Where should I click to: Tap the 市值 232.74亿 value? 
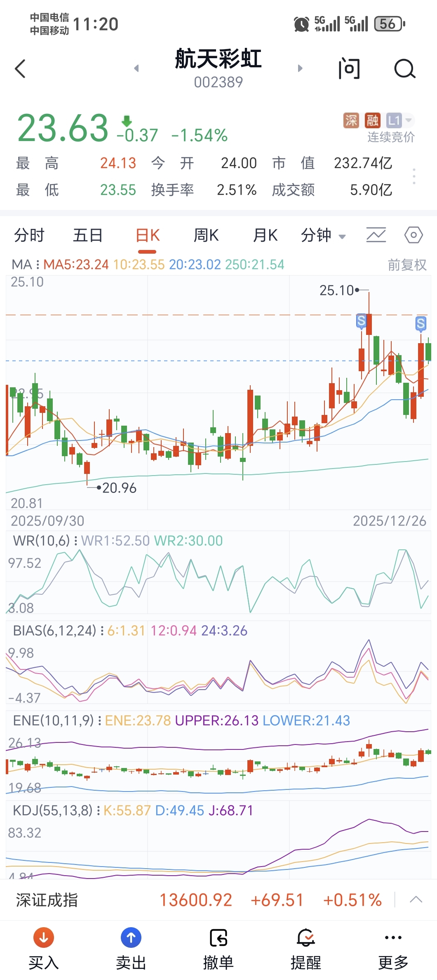click(x=363, y=163)
